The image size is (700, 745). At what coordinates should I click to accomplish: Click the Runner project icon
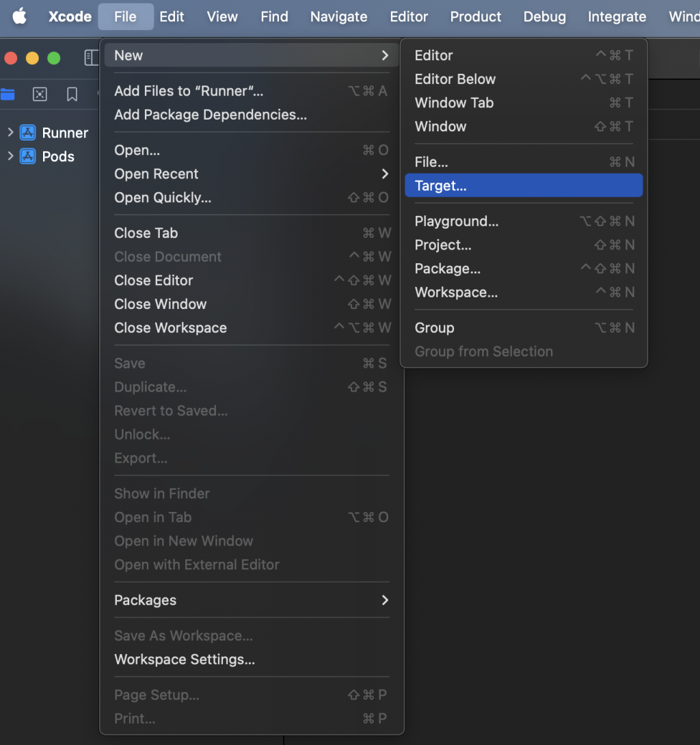(27, 133)
